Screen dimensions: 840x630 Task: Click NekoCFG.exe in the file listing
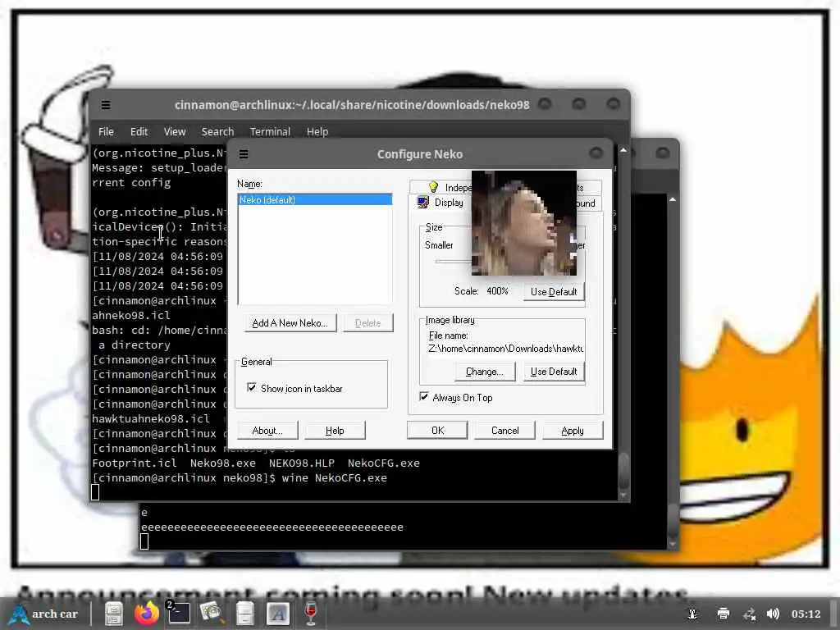click(x=384, y=463)
